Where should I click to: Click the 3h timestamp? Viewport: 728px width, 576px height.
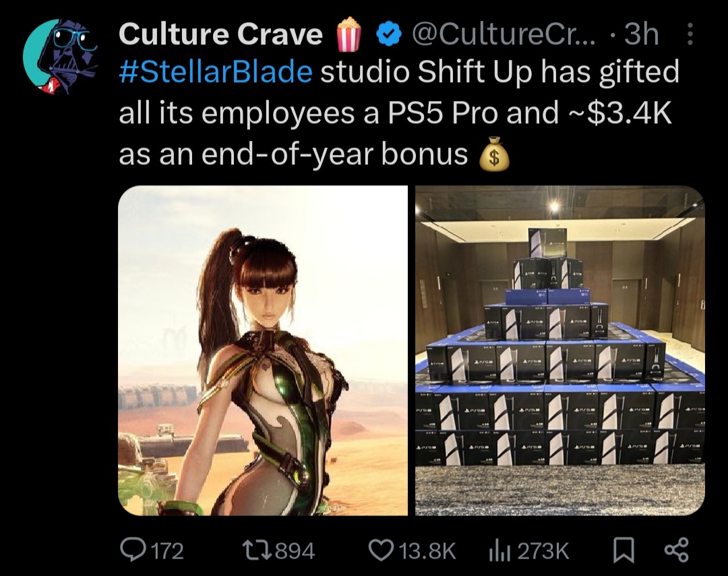pos(642,34)
